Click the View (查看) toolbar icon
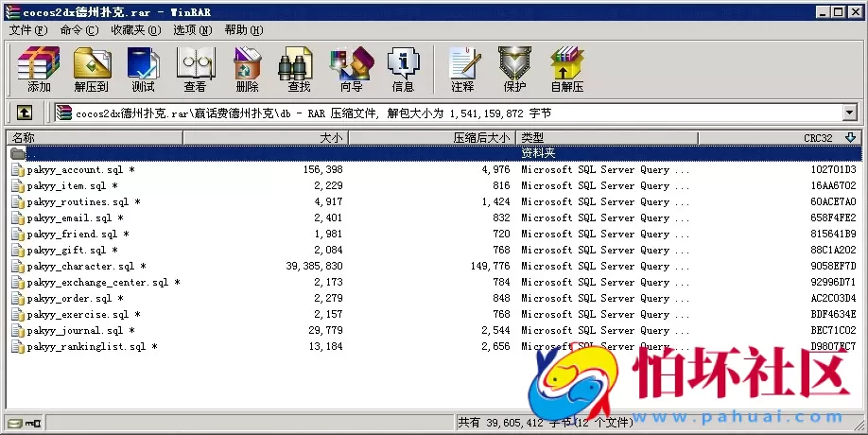Viewport: 868px width, 435px height. tap(195, 69)
